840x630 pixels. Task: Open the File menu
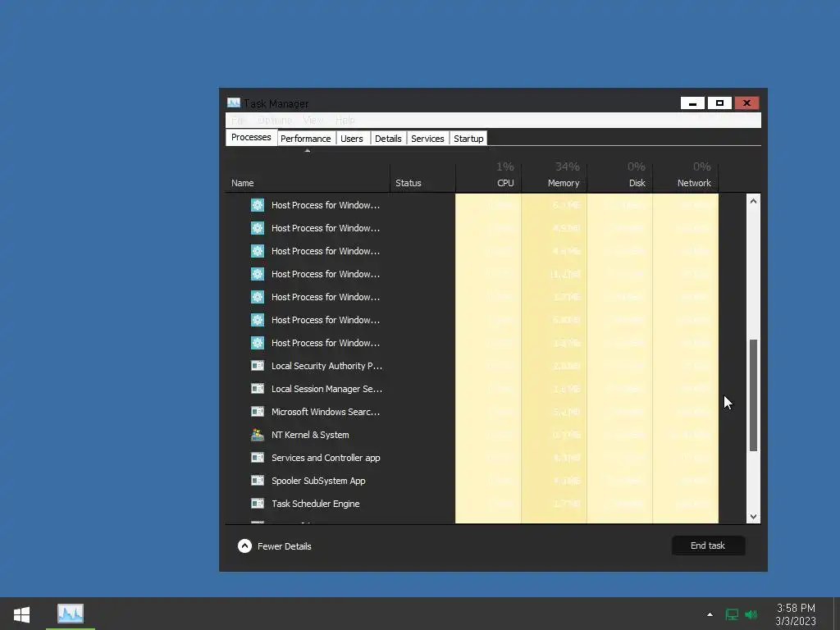point(238,120)
